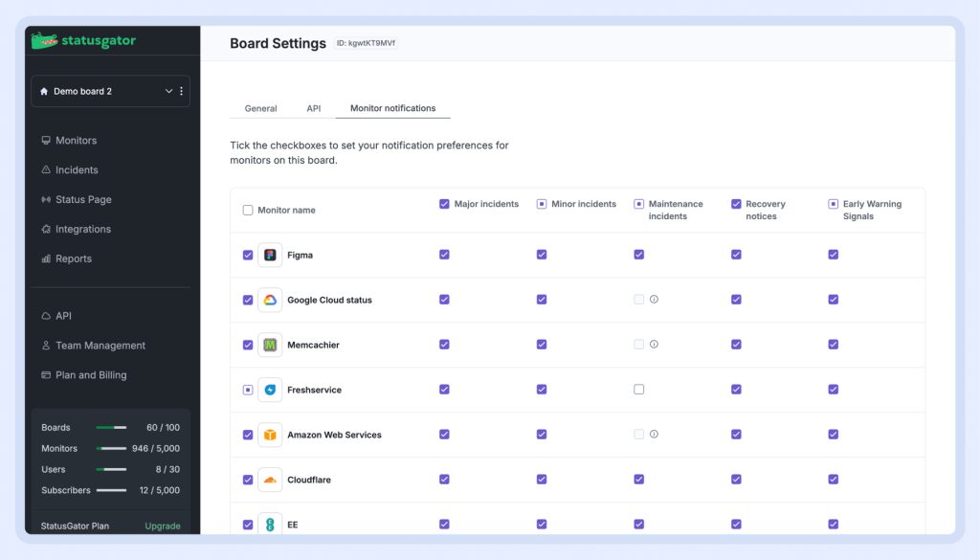Open Incidents in the sidebar
This screenshot has width=980, height=560.
77,170
